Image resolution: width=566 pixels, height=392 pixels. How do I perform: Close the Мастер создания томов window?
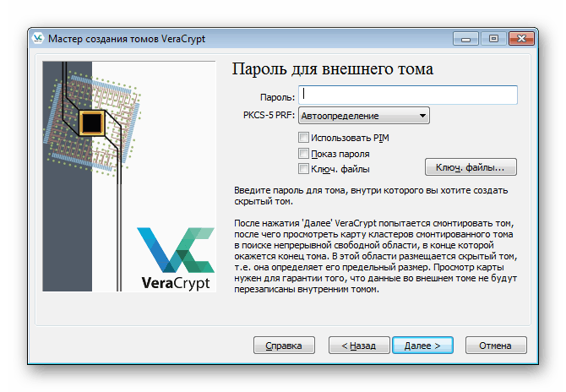(x=521, y=39)
